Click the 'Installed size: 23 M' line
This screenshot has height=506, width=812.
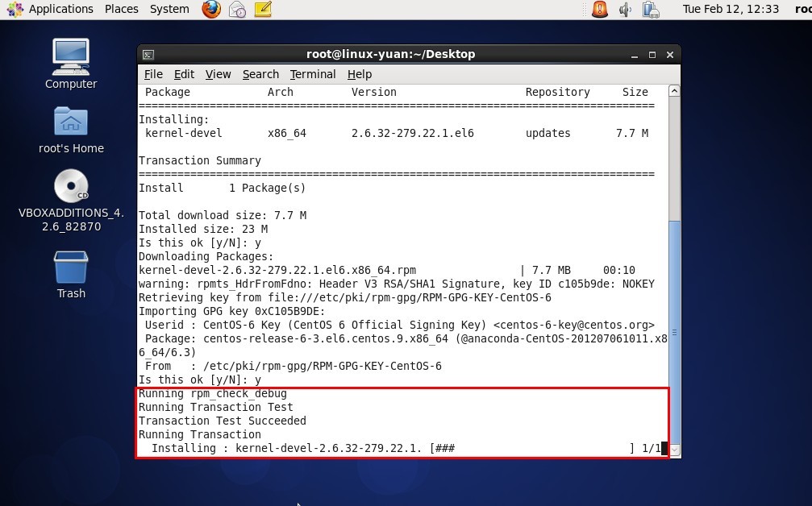(x=203, y=229)
